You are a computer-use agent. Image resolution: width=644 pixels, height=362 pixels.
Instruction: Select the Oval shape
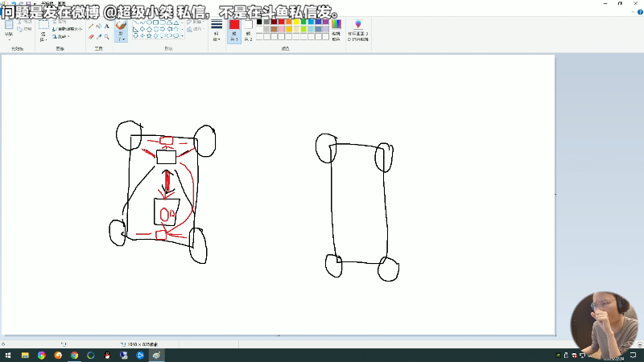point(149,23)
